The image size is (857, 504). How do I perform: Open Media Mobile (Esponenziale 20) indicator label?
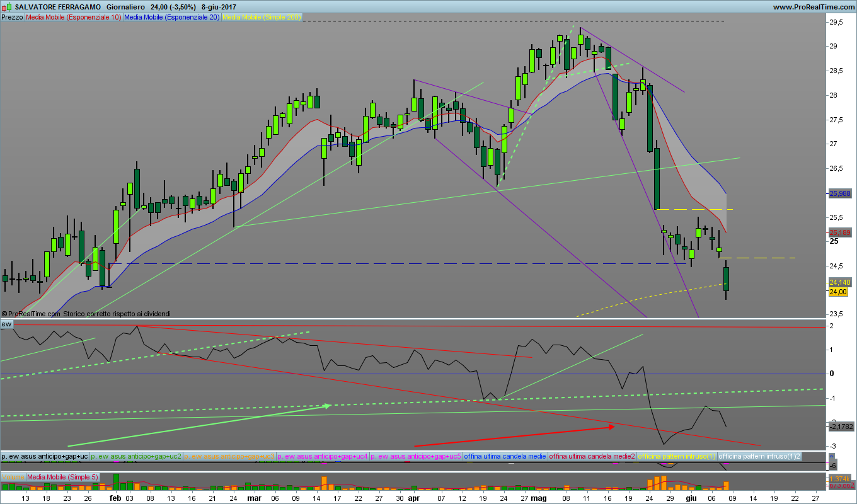click(x=172, y=17)
